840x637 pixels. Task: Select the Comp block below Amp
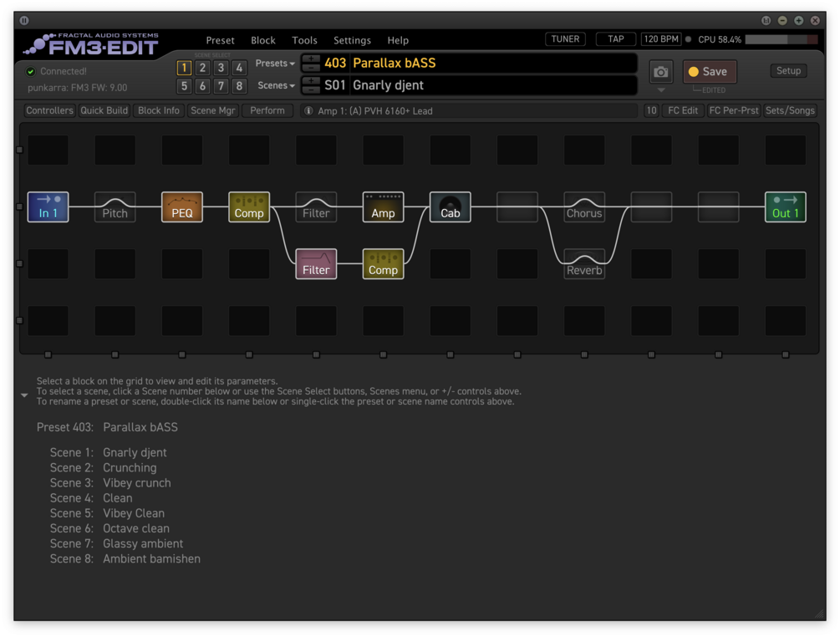[x=383, y=264]
